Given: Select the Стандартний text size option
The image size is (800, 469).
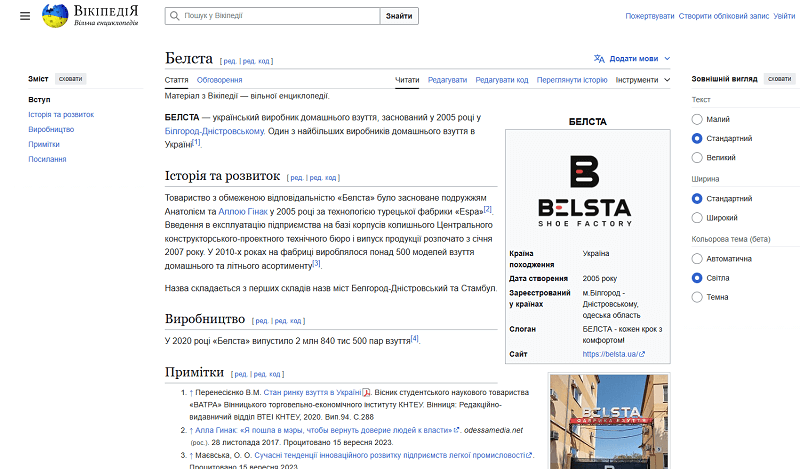Looking at the screenshot, I should coord(697,138).
